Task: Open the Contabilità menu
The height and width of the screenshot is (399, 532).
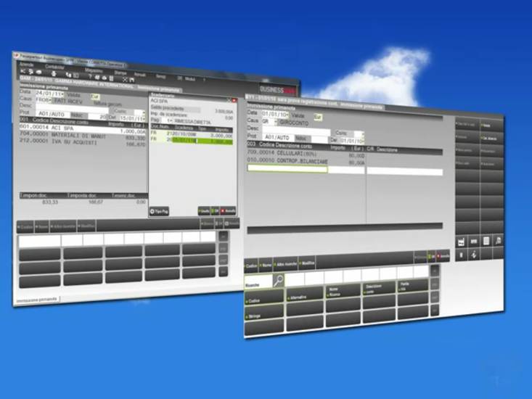Action: click(54, 66)
